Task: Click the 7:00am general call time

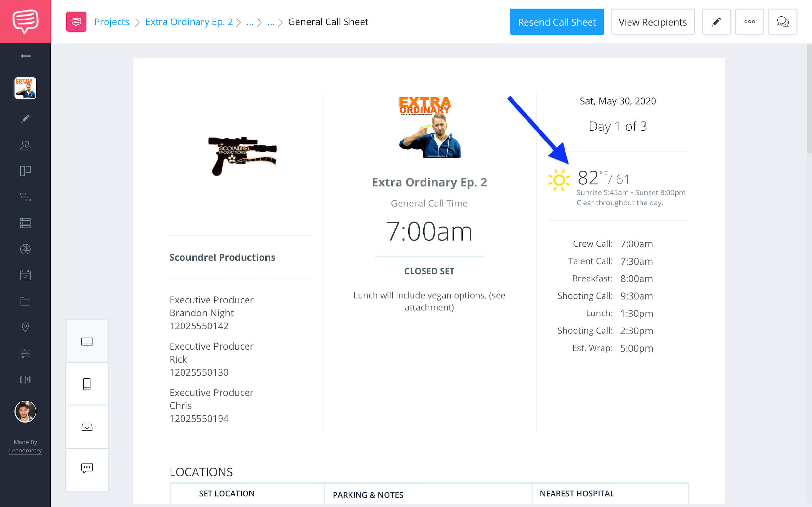Action: pos(429,231)
